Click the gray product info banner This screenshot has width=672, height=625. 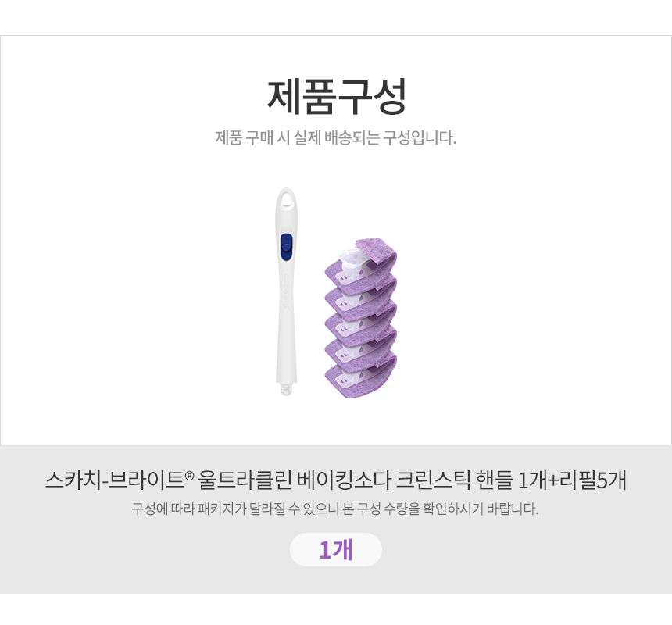tap(336, 520)
